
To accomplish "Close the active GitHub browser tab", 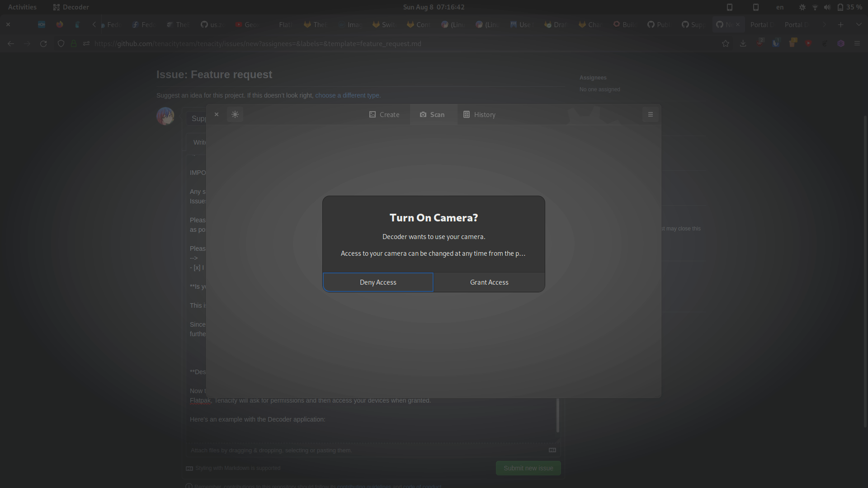I will (x=738, y=24).
